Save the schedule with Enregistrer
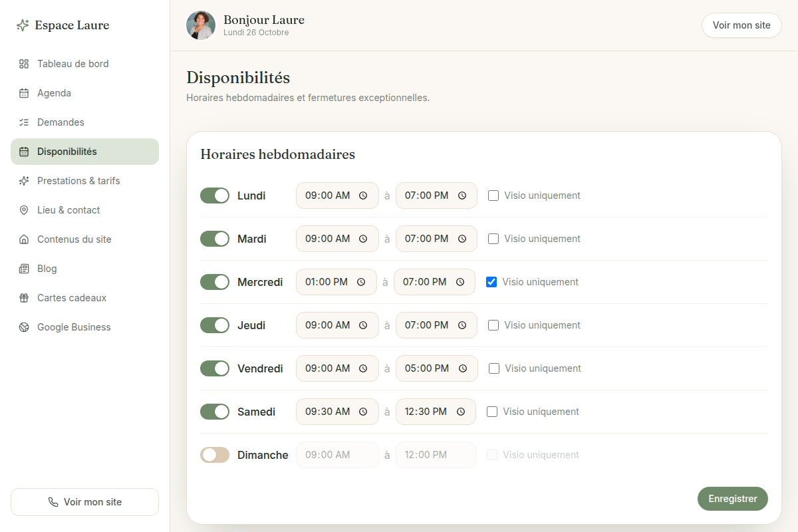The image size is (798, 532). (733, 499)
